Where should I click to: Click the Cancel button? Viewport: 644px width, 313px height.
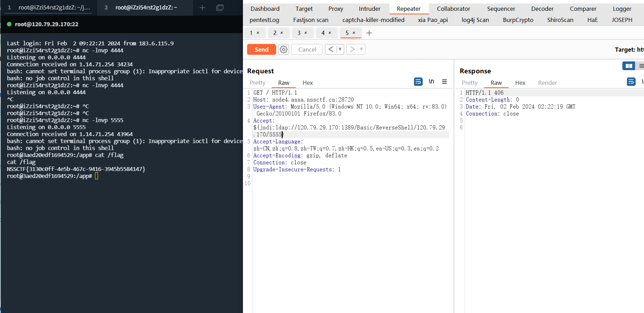point(307,50)
